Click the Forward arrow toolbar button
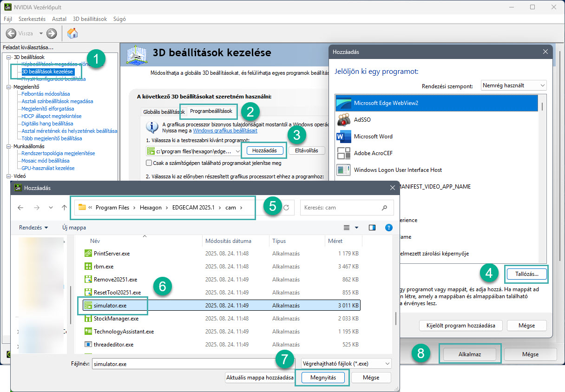Viewport: 565px width, 392px height. 52,33
